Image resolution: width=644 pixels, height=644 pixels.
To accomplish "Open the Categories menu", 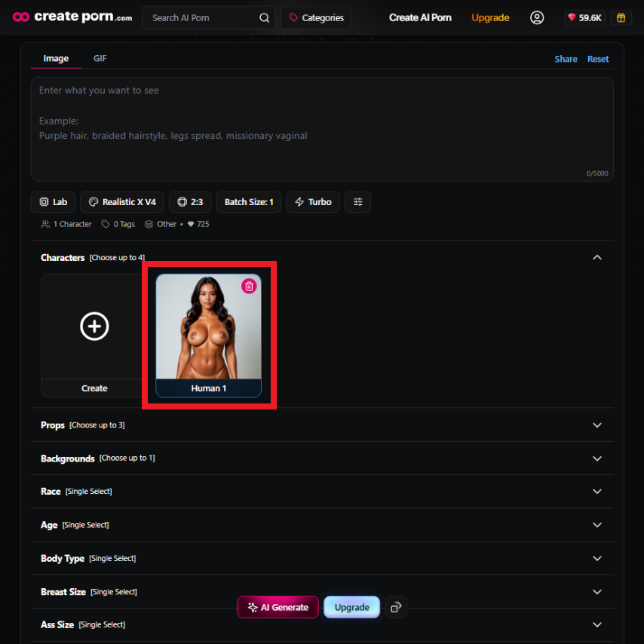I will 316,17.
